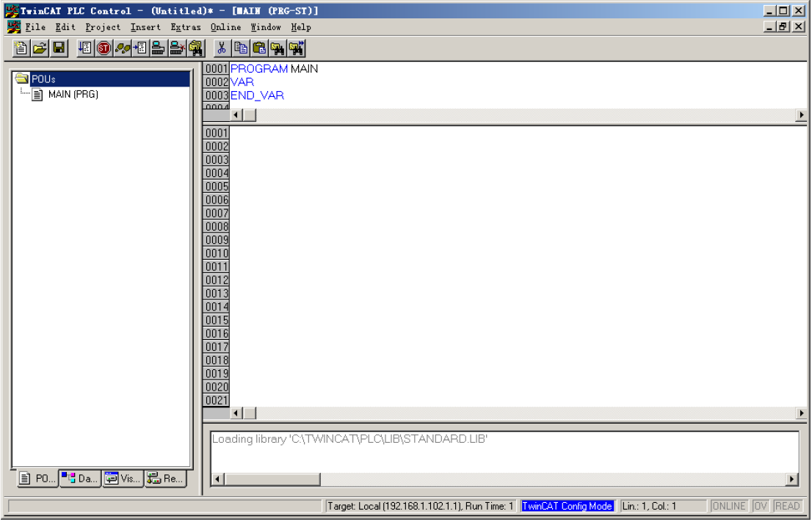The height and width of the screenshot is (522, 812).
Task: Log in to PLC with computer icon
Action: [x=158, y=48]
